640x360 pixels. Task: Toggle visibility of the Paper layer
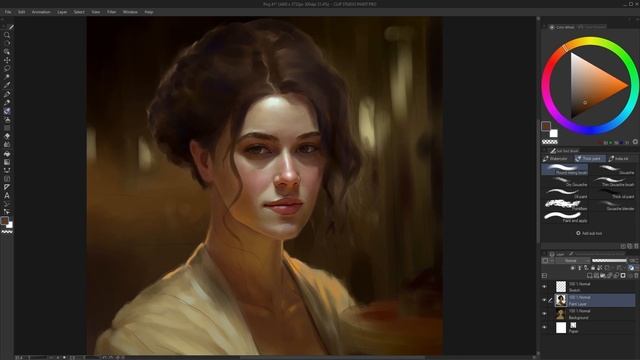pos(544,327)
